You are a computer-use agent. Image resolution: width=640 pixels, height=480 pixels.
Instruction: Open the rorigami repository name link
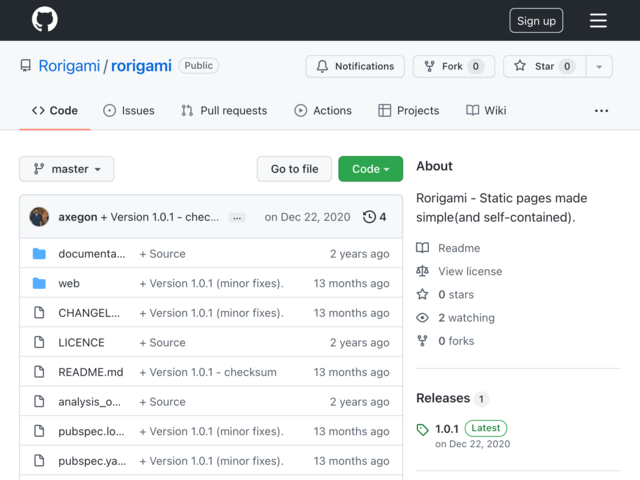click(141, 66)
